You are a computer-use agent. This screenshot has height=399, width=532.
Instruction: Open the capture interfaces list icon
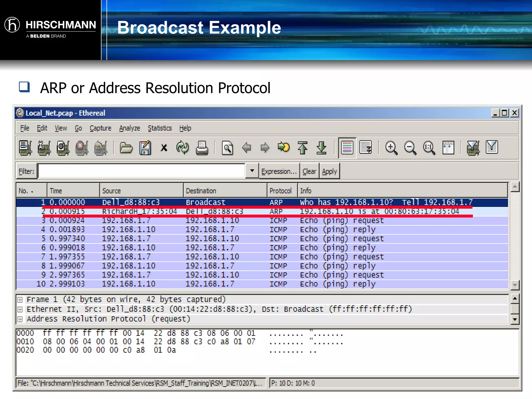(25, 148)
